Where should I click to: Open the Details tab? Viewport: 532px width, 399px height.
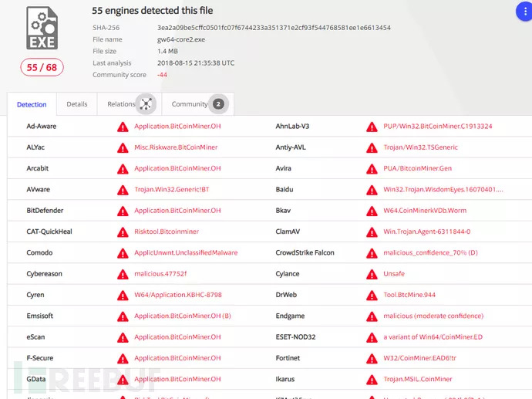(77, 104)
